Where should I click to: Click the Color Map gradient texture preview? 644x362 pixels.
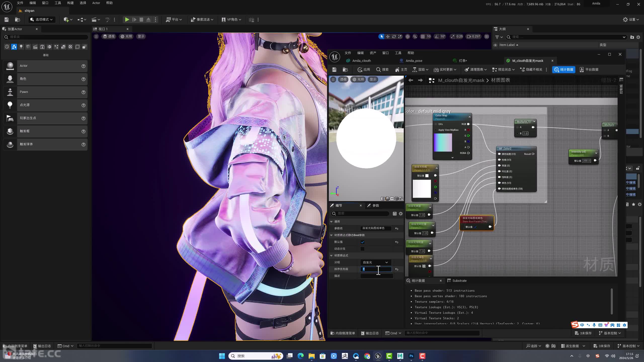click(x=443, y=143)
